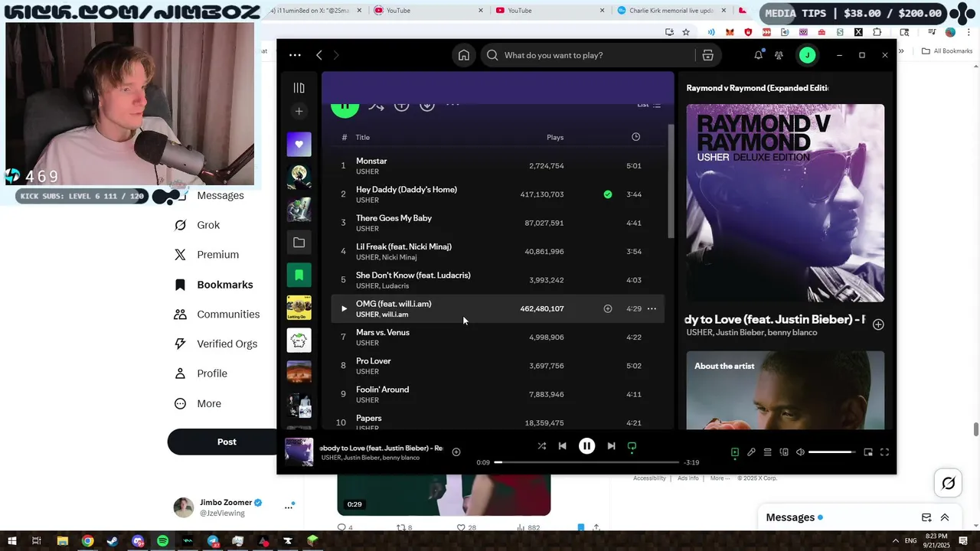Sort tracks by Plays column
Image resolution: width=980 pixels, height=551 pixels.
pos(555,138)
